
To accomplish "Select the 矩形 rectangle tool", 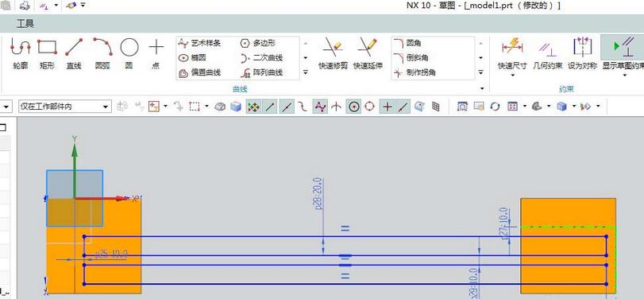I will coord(47,53).
